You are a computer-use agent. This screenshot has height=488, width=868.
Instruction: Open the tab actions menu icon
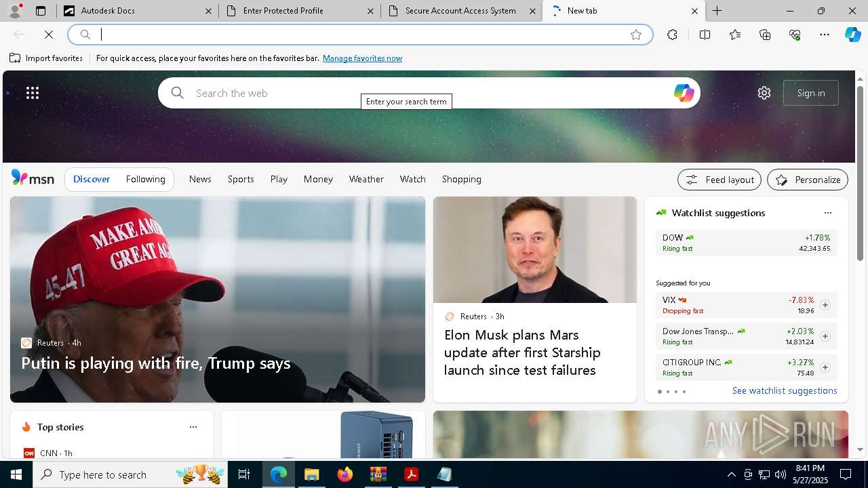tap(41, 11)
